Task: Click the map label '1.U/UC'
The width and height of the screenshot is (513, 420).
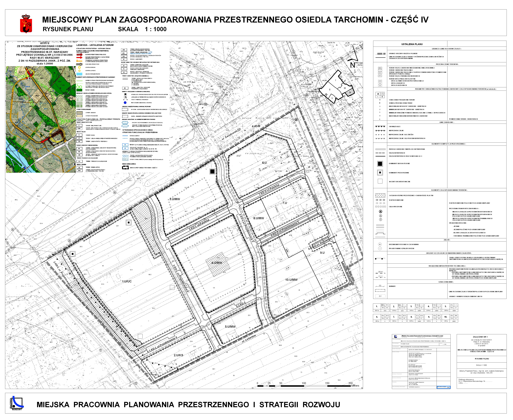Action: pyautogui.click(x=127, y=281)
